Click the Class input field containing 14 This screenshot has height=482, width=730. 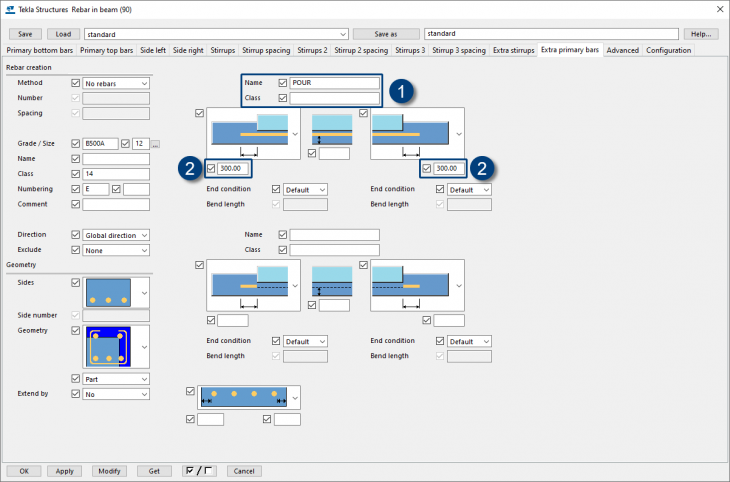point(116,174)
